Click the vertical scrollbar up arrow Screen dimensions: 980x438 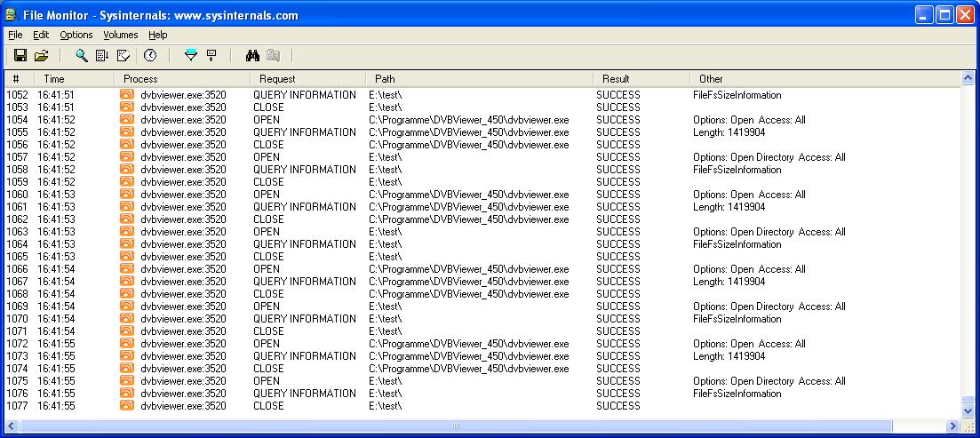pos(968,78)
